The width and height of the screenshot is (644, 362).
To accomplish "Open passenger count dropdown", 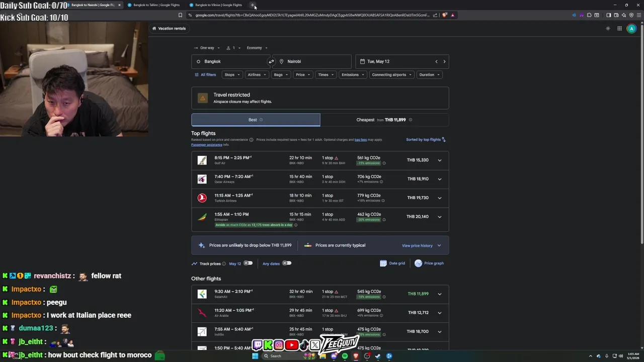I will coord(233,48).
